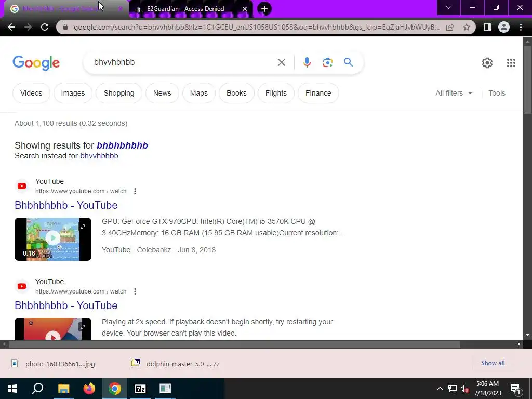This screenshot has height=399, width=532.
Task: Play the second result's video thumbnail
Action: [x=53, y=329]
